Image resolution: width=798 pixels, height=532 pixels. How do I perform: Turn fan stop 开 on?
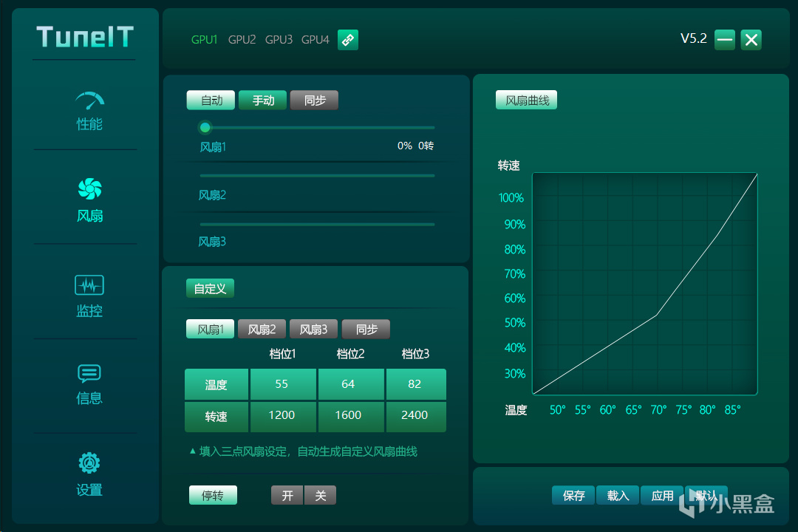click(x=287, y=495)
